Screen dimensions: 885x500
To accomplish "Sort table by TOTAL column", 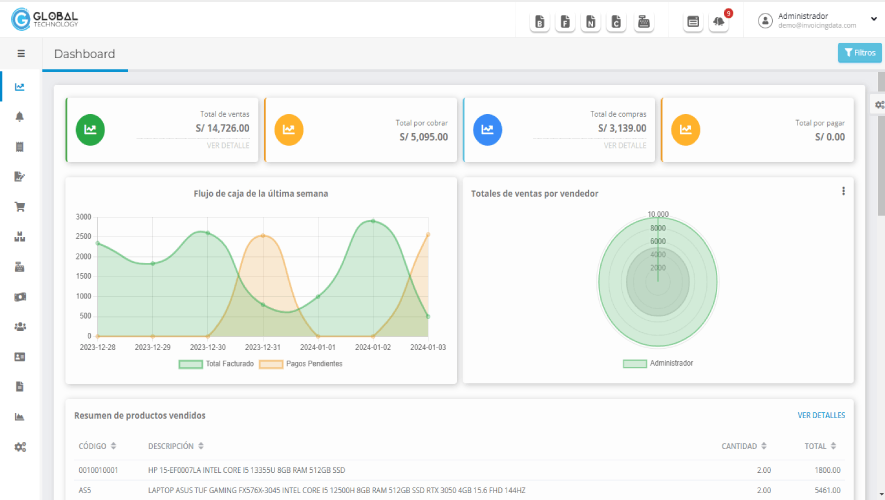I will 820,446.
